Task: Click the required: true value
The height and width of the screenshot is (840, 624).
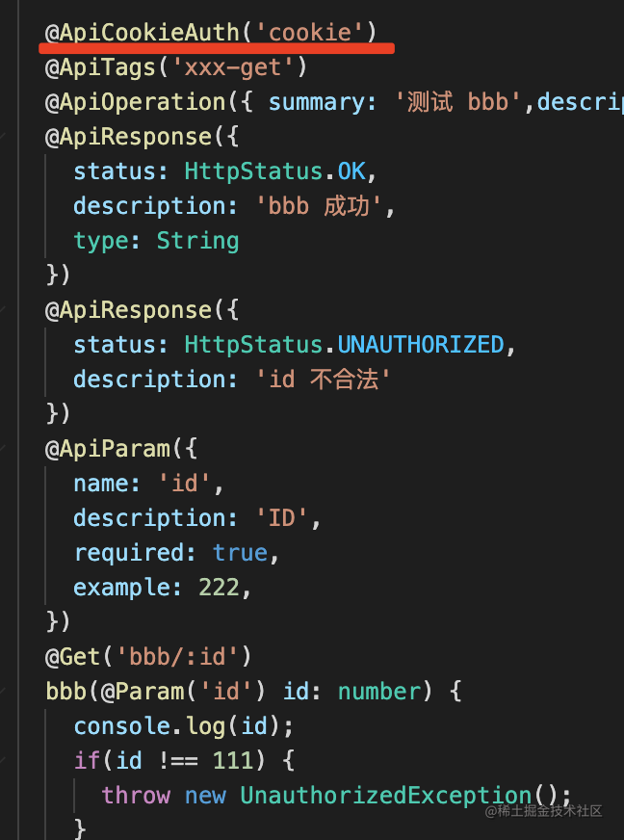Action: point(240,553)
